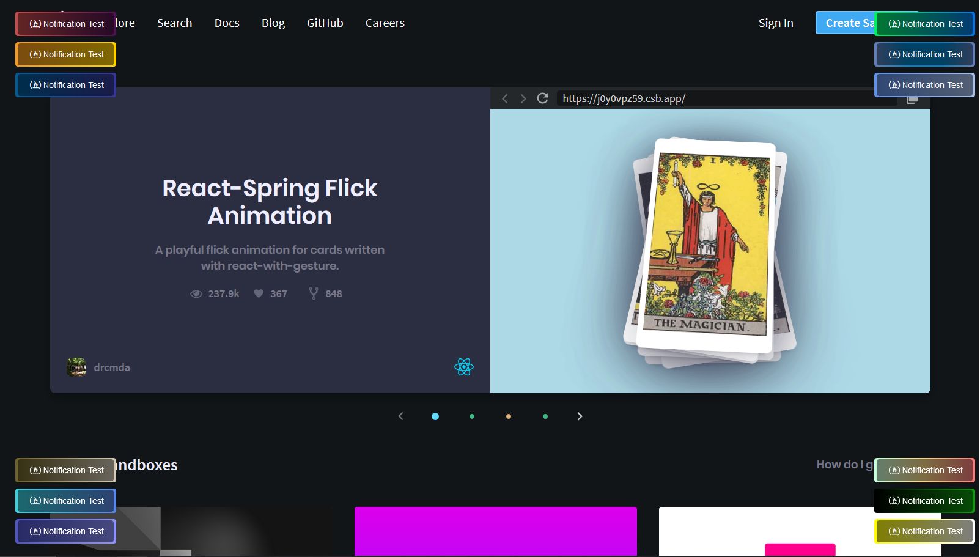Open the drcmda author name

tap(112, 367)
